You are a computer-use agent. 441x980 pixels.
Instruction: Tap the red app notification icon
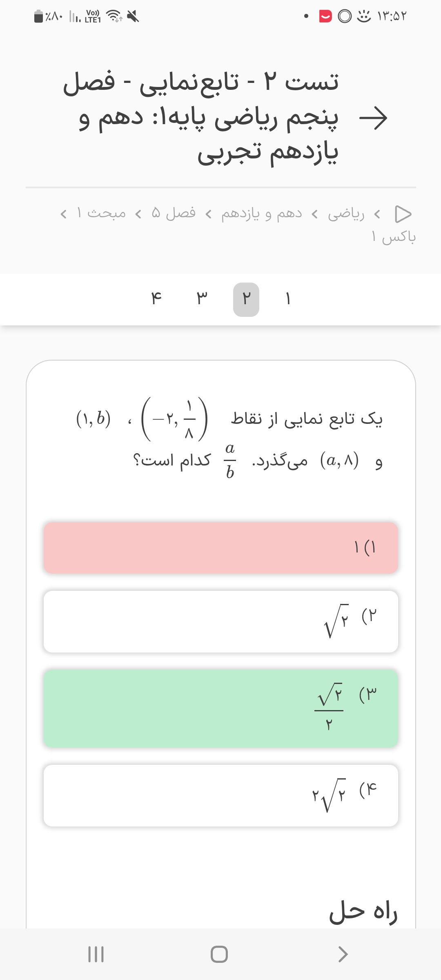pos(325,16)
